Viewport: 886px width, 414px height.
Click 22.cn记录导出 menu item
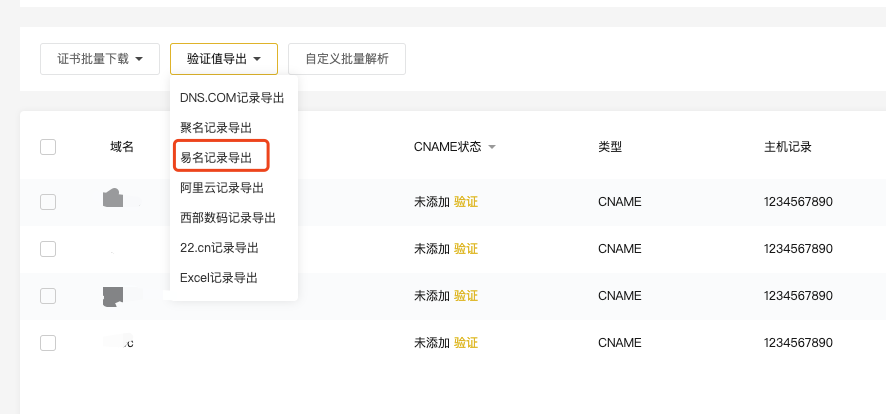click(x=219, y=247)
